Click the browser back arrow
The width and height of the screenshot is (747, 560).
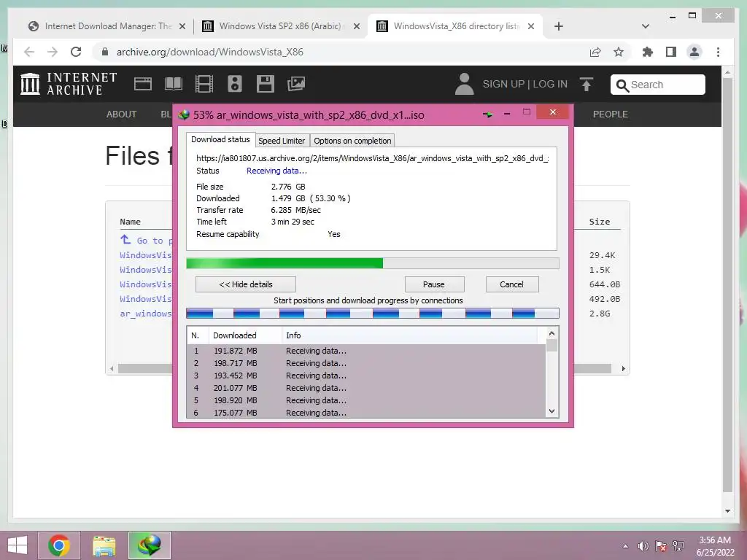tap(29, 52)
